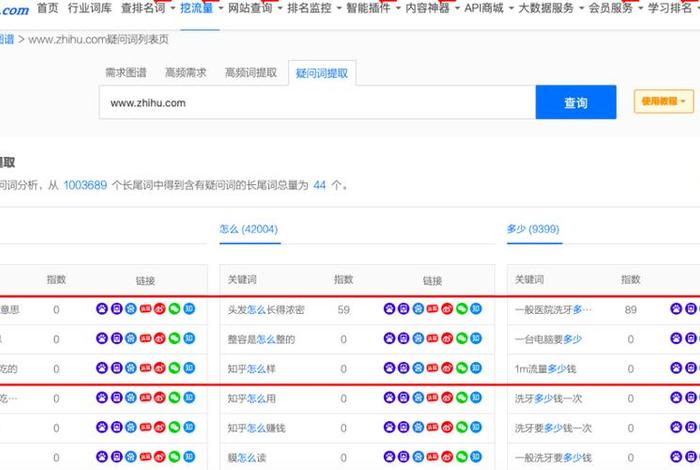Screen dimensions: 700x470
Task: Open Zhihu 知 icon for 整容是怎么整的
Action: (x=476, y=338)
